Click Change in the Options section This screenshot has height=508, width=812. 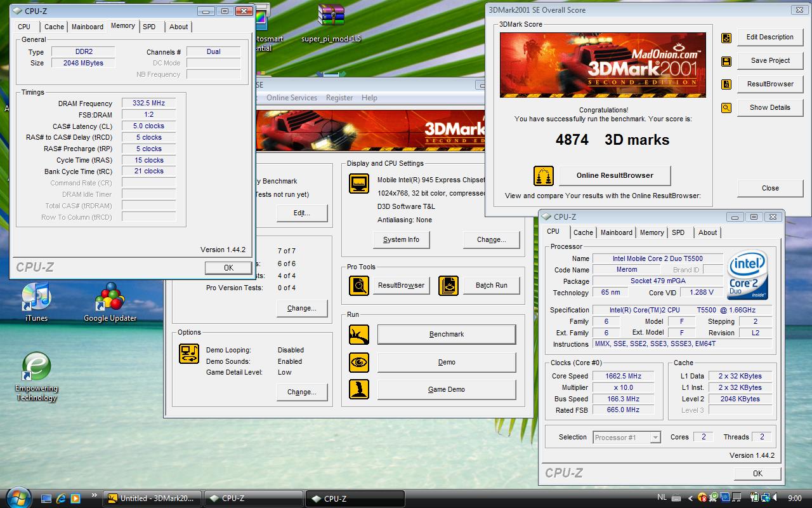(302, 392)
